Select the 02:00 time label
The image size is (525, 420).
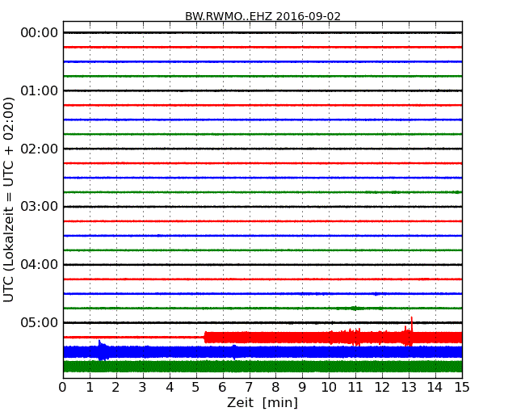[40, 149]
